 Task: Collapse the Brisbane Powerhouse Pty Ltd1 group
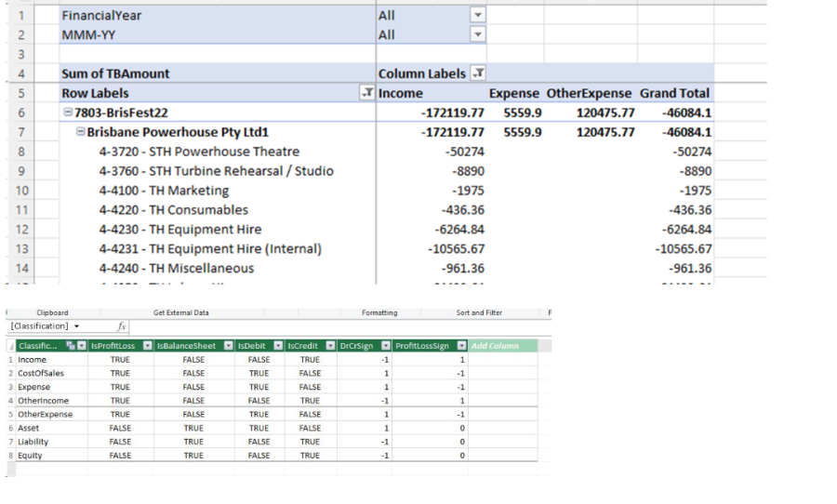(80, 131)
